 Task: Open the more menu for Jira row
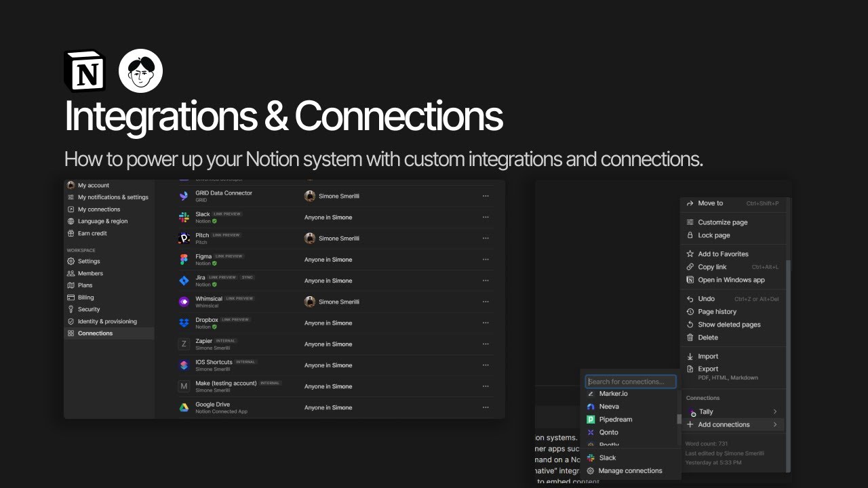(486, 281)
